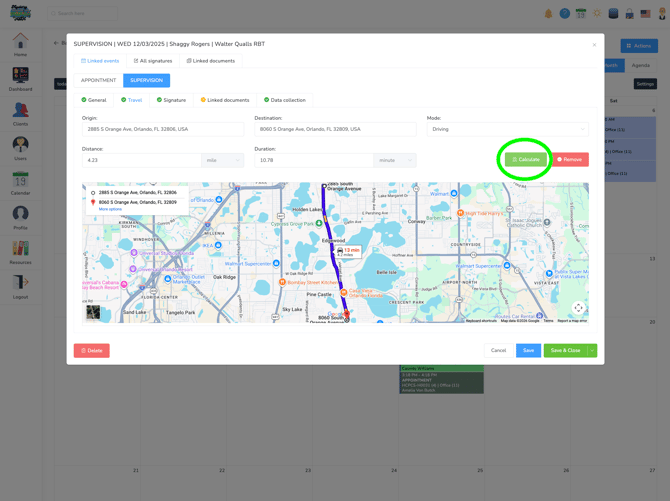Click the Distance value field
Viewport: 670px width, 501px height.
click(141, 160)
